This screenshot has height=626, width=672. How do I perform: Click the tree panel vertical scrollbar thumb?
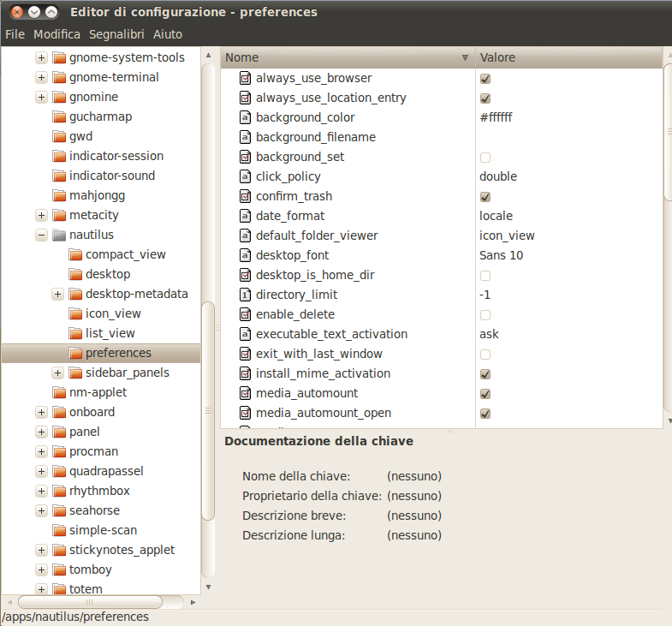point(208,411)
